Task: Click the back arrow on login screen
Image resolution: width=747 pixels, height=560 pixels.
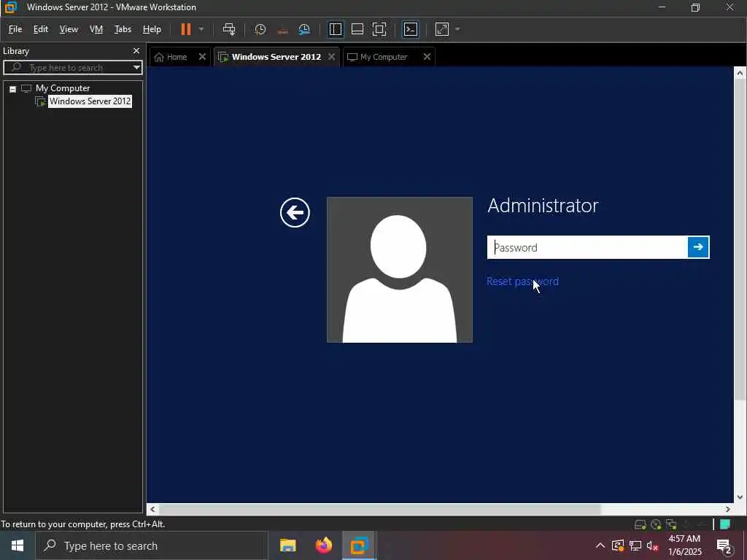Action: click(x=295, y=212)
